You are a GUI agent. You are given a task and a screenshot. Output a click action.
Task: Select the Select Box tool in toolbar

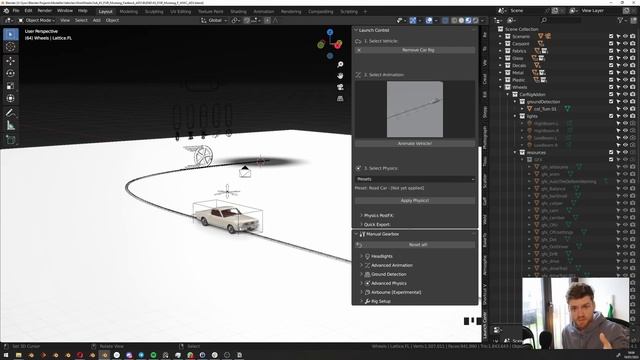tap(11, 34)
